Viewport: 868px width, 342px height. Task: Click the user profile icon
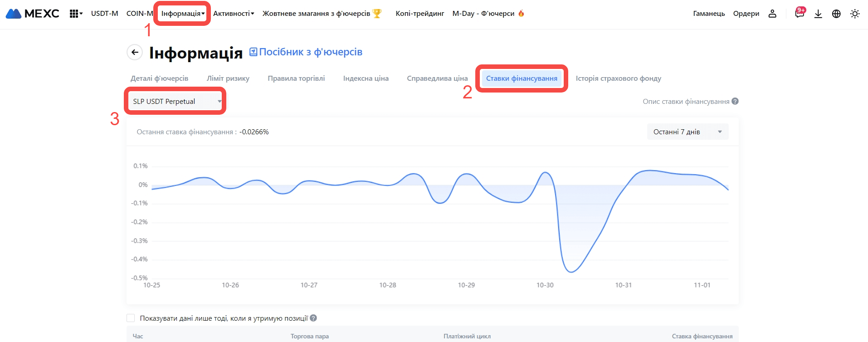(x=772, y=14)
